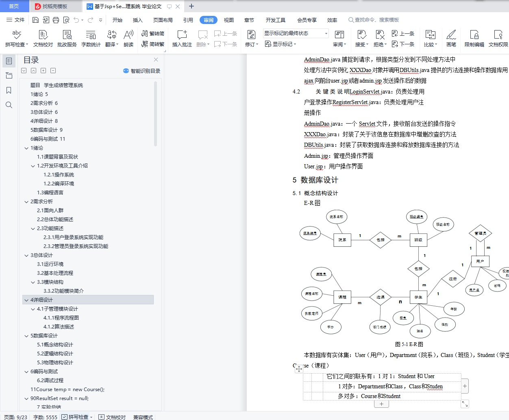Collapse the 2.3功能描述 node
The width and height of the screenshot is (509, 420).
pos(33,229)
